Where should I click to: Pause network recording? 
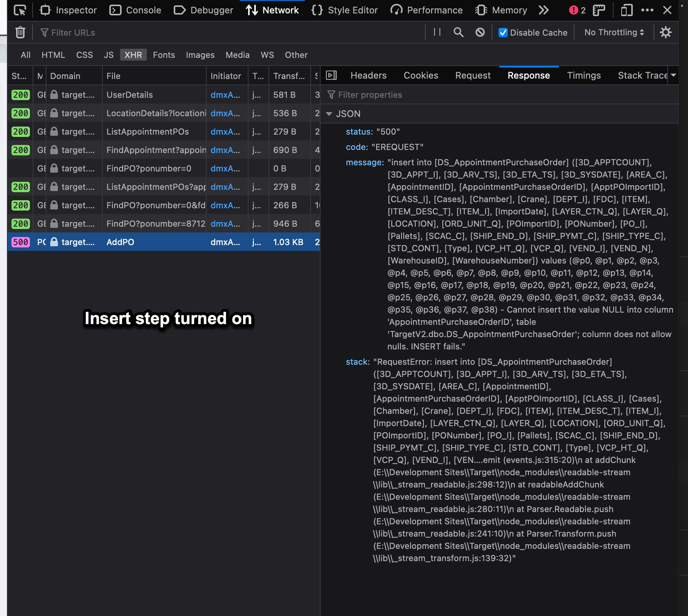[x=437, y=32]
